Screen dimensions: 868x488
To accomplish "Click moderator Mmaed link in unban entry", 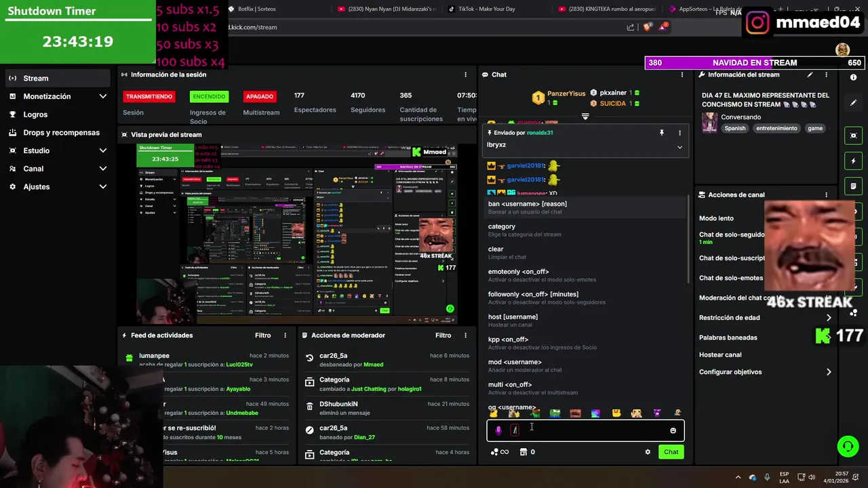I will 374,365.
